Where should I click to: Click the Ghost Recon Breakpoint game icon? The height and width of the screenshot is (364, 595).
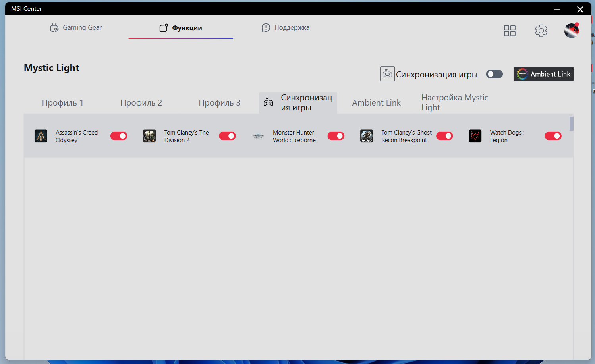point(367,136)
